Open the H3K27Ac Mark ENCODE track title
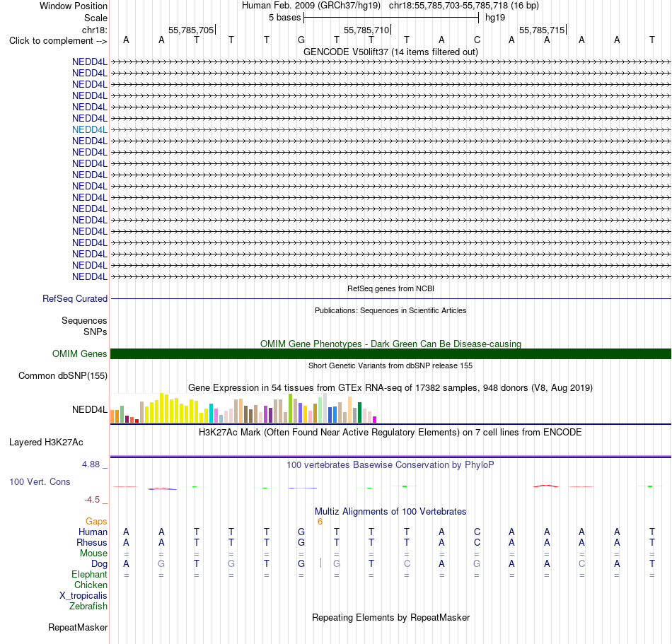672x644 pixels. 390,433
